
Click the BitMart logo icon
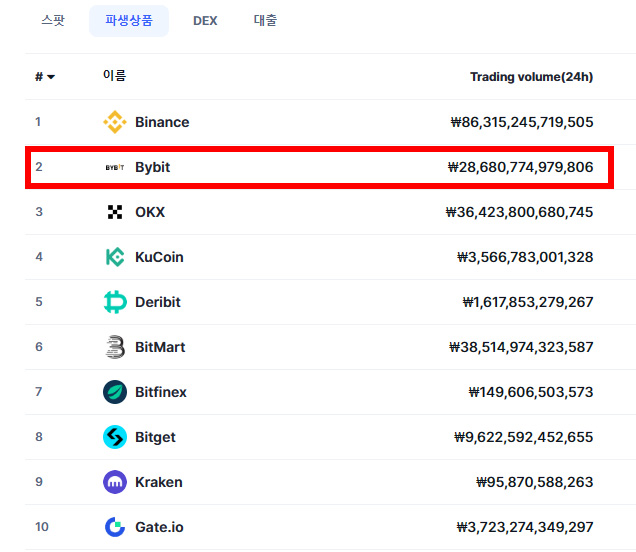(115, 347)
